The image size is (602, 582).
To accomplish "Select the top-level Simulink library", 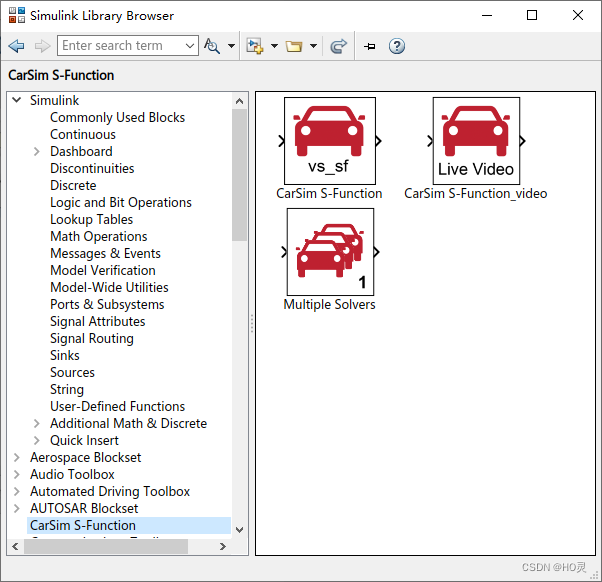I will coord(55,100).
